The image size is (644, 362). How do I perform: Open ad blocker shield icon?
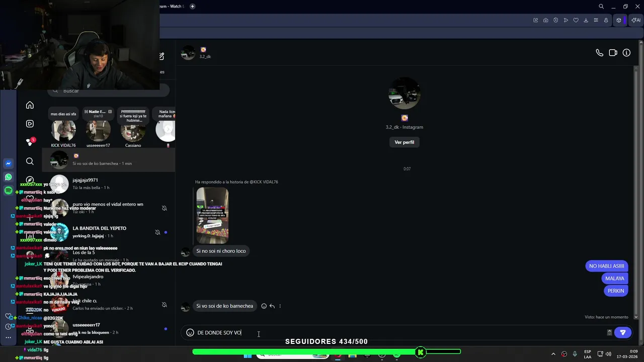pyautogui.click(x=555, y=20)
